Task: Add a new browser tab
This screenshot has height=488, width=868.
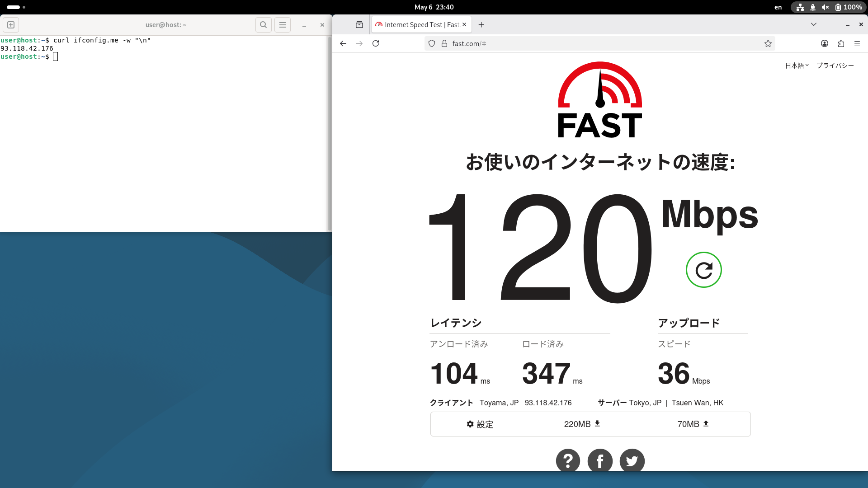Action: point(481,25)
